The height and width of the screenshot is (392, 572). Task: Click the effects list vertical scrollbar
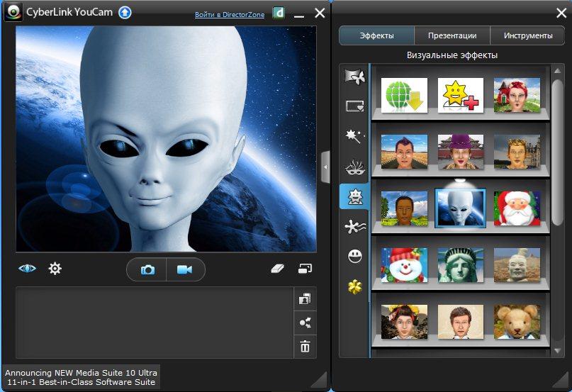(557, 142)
